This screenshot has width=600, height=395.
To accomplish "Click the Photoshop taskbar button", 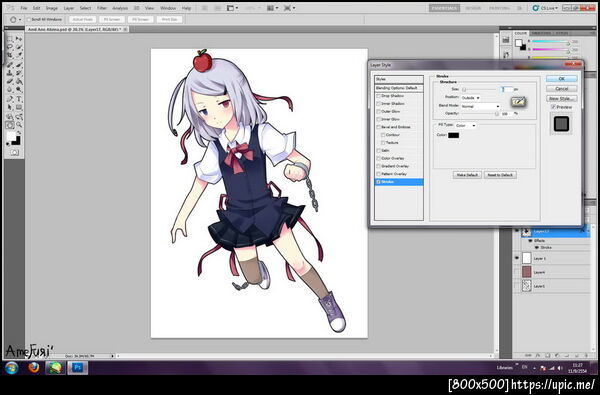I will [x=78, y=368].
